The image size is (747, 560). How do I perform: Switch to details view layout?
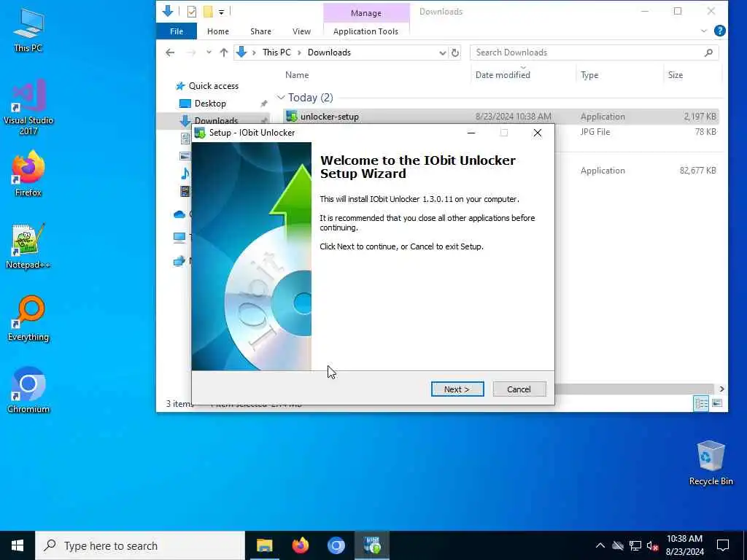(701, 403)
